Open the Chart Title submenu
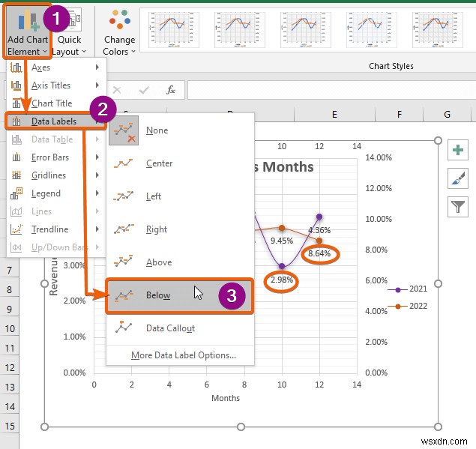Screen dimensions: 476x449 click(x=56, y=103)
